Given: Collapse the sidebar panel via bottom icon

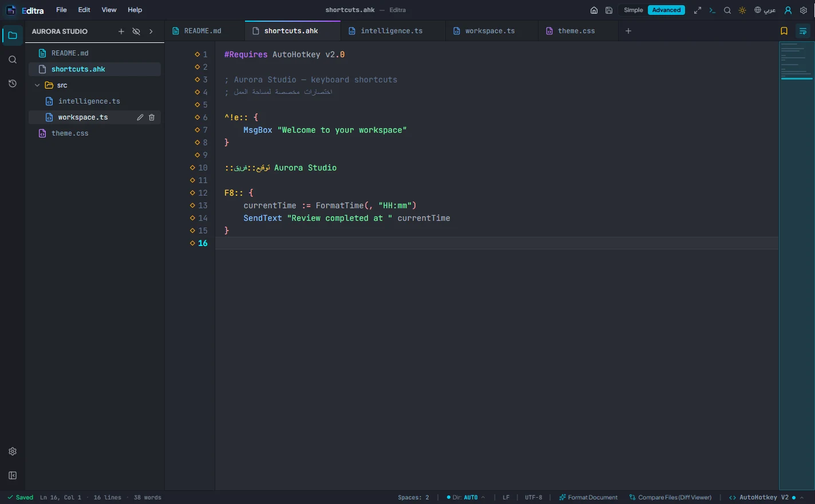Looking at the screenshot, I should [x=13, y=475].
